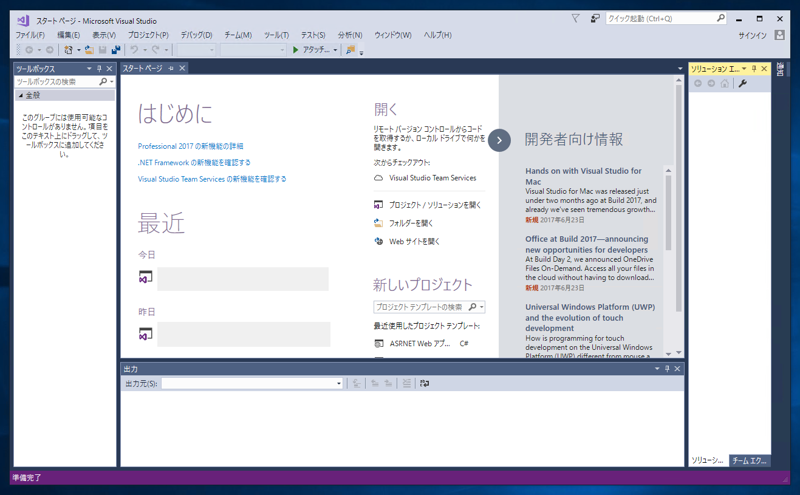Click the Open File toolbar icon
Viewport: 800px width, 495px height.
(89, 50)
